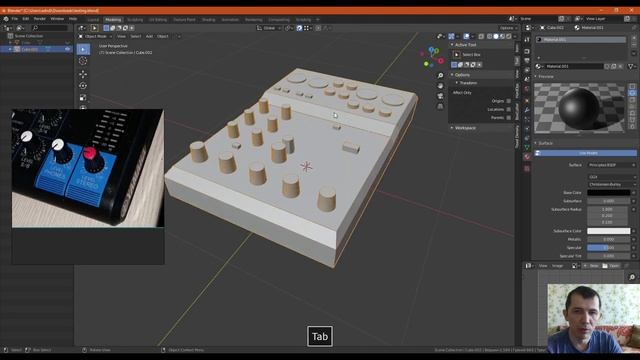
Task: Click the New button in image editor
Action: coord(590,266)
